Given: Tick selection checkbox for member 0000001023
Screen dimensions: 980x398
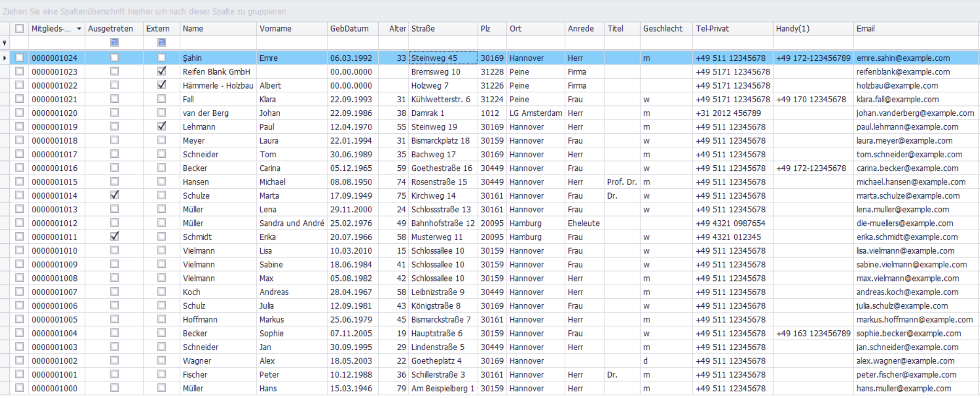Looking at the screenshot, I should coord(19,72).
